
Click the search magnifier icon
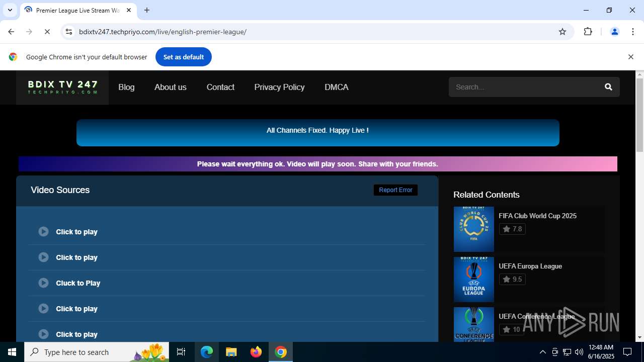[608, 87]
